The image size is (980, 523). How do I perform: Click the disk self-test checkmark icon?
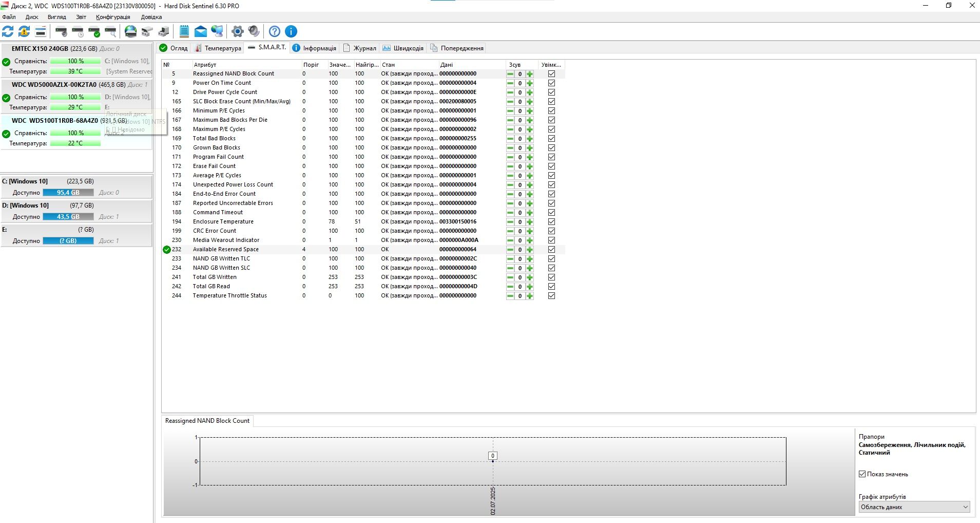[x=94, y=31]
